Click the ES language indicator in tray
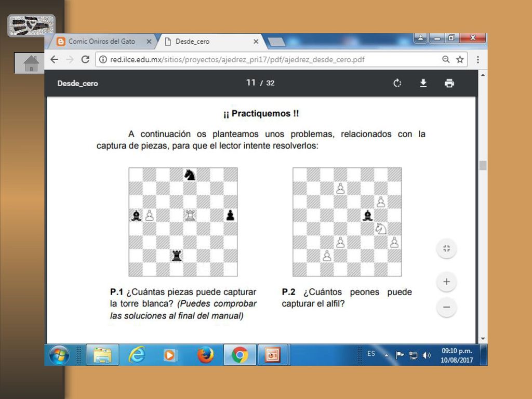532x399 pixels. [x=371, y=354]
